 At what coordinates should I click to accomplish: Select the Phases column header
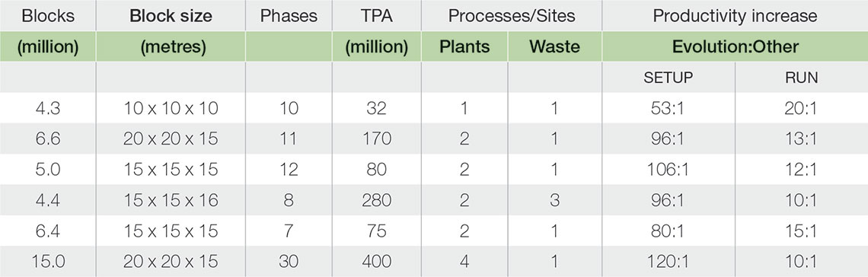click(289, 16)
